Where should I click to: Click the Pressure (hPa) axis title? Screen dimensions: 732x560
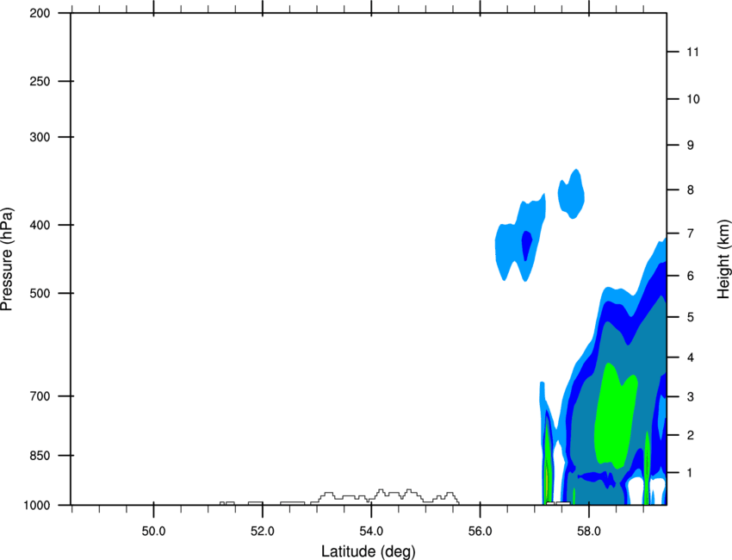point(7,259)
